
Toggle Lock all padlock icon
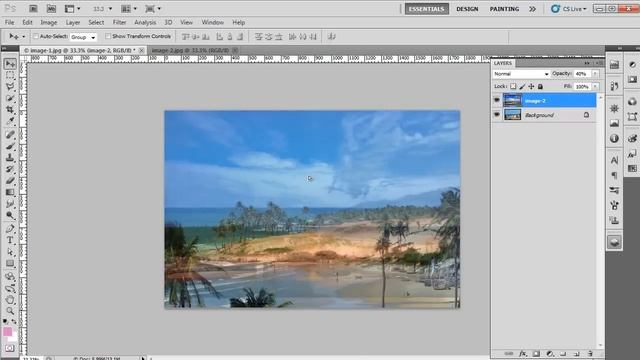click(540, 87)
